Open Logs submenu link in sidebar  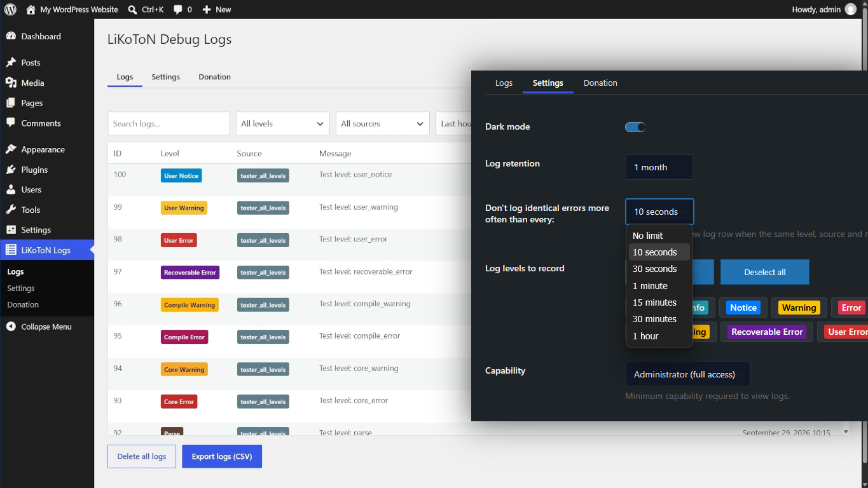[15, 272]
